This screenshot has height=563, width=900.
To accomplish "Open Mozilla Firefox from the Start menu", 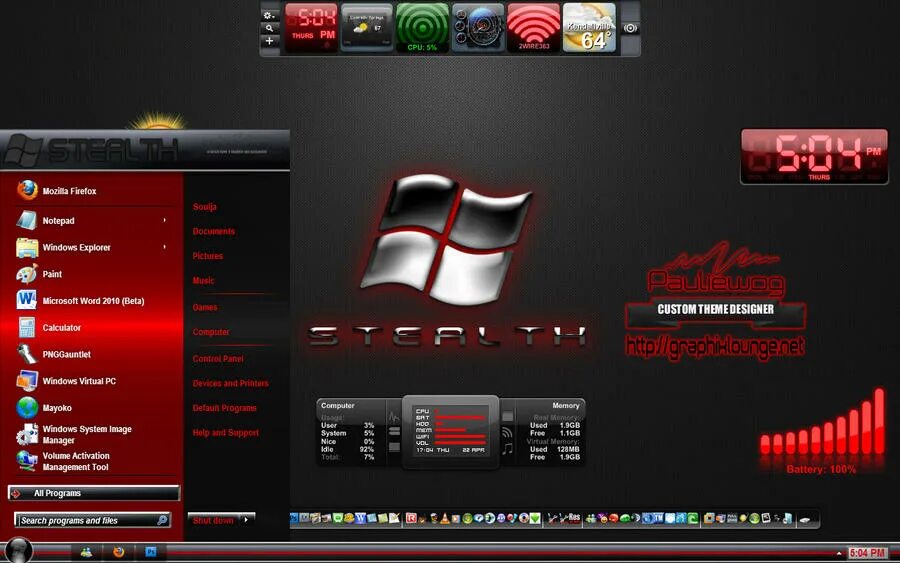I will coord(69,191).
